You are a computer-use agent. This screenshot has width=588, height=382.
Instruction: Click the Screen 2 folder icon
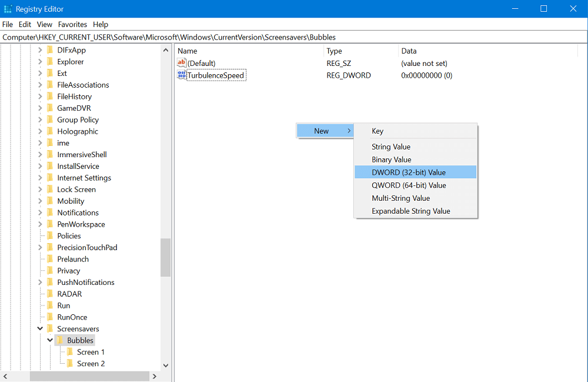pyautogui.click(x=70, y=364)
